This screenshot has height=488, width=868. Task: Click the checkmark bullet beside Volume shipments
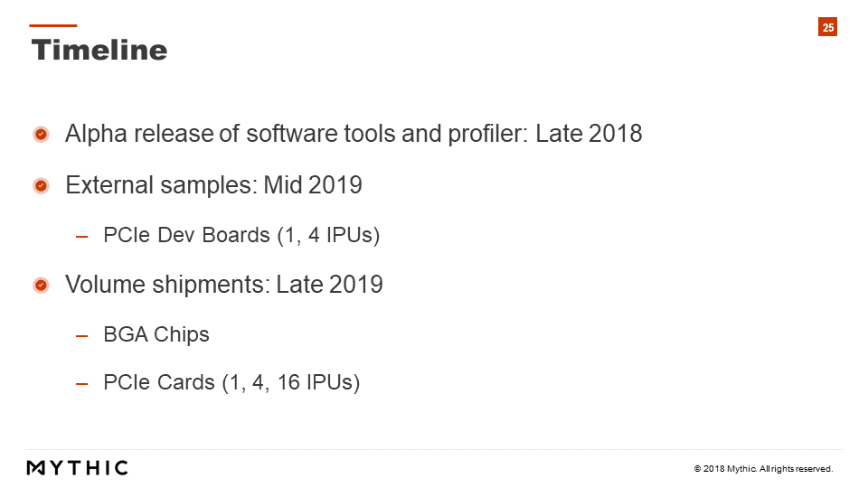(x=41, y=285)
